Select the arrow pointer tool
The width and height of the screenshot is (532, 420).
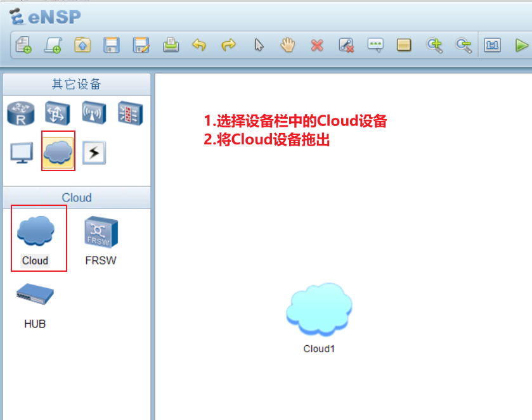tap(259, 45)
